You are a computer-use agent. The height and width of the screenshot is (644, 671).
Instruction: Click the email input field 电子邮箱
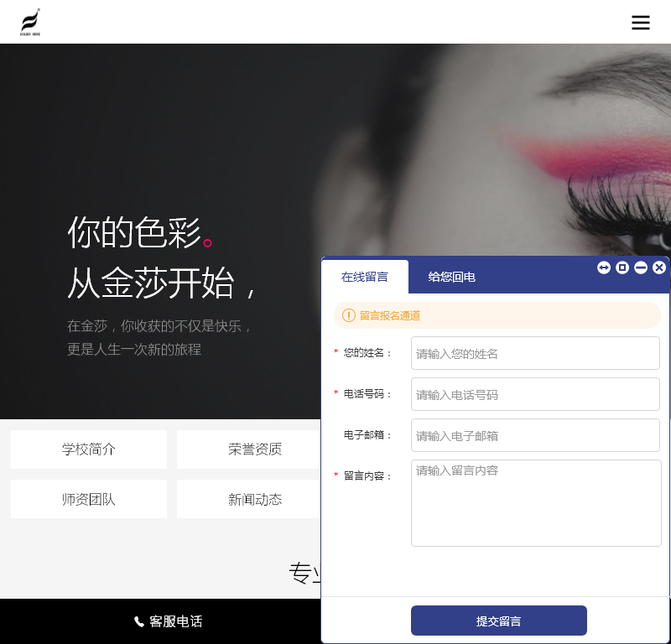tap(535, 435)
